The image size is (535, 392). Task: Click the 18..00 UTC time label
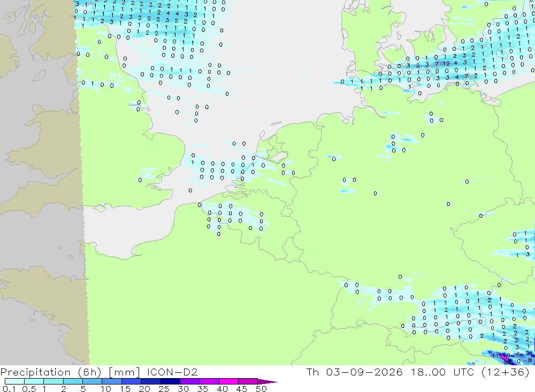point(442,372)
